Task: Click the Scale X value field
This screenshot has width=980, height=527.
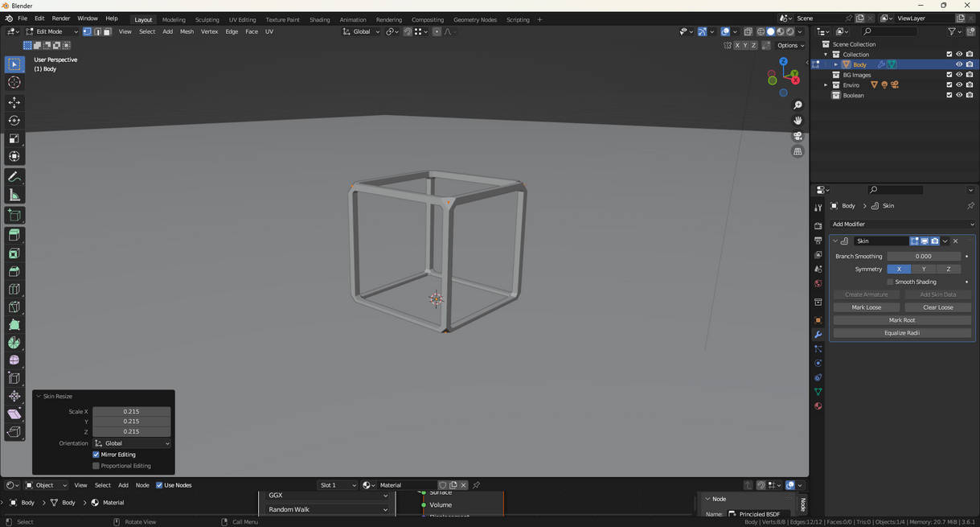Action: pos(131,412)
